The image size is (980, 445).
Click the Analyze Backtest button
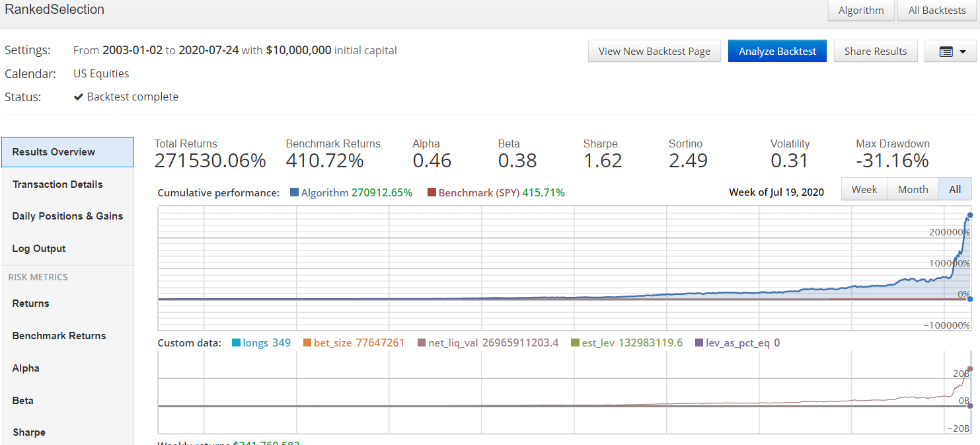(x=777, y=52)
